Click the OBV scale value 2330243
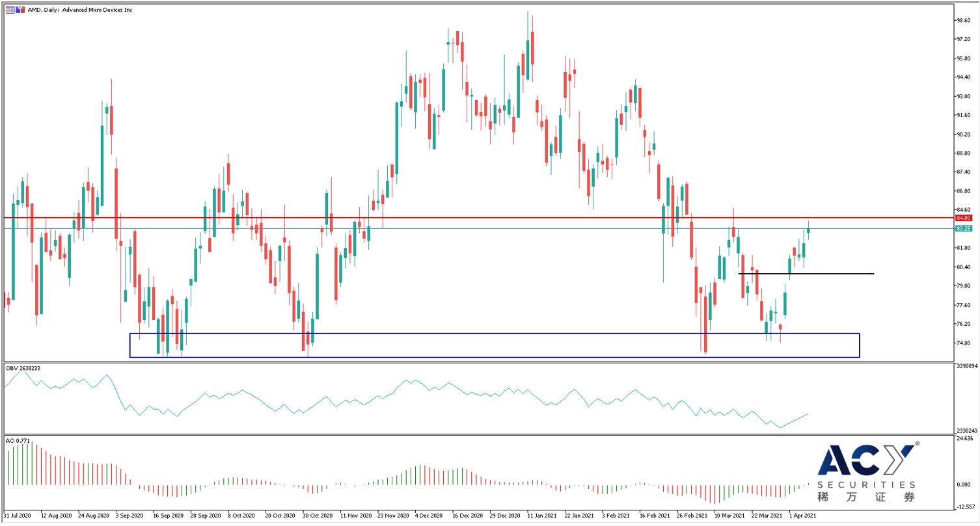This screenshot has width=980, height=526. (966, 431)
